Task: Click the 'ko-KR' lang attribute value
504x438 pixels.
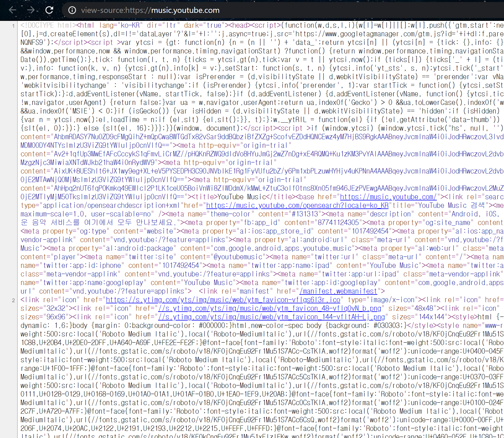Action: (x=130, y=25)
